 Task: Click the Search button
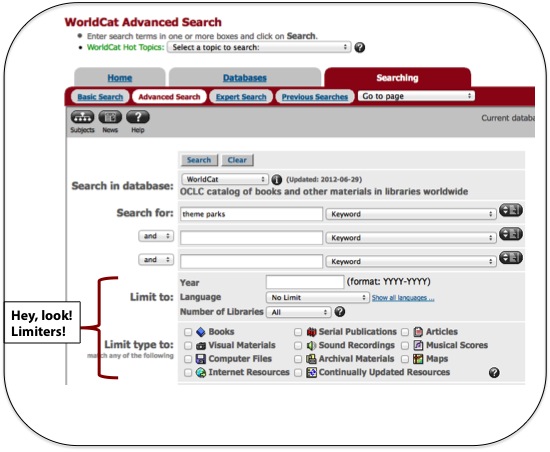point(199,160)
